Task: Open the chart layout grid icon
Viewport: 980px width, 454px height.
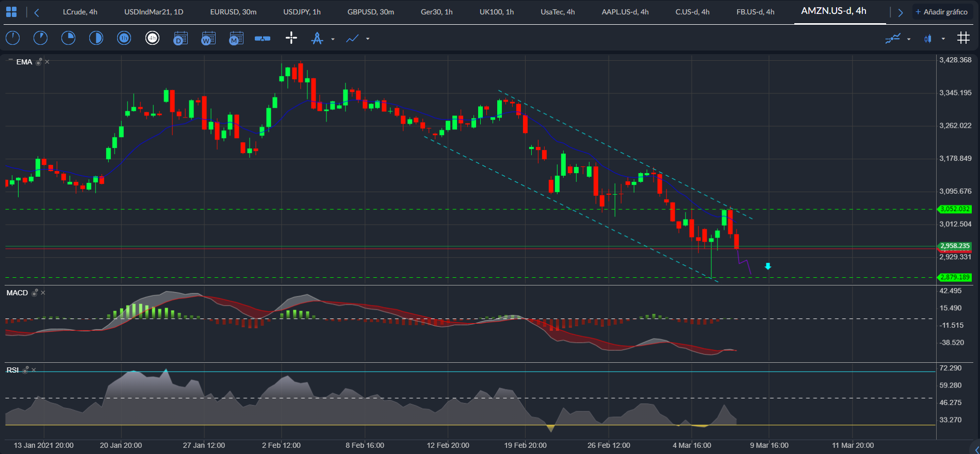Action: pos(11,12)
